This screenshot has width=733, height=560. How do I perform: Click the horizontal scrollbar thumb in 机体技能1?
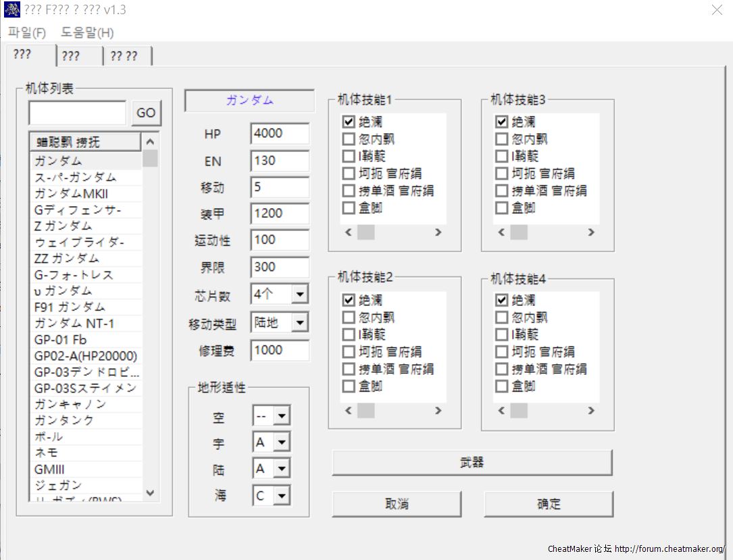coord(365,232)
